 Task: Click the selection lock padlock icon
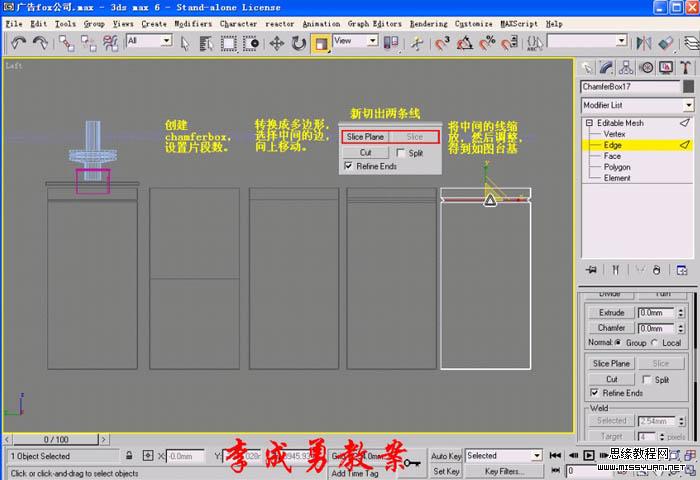tap(131, 456)
